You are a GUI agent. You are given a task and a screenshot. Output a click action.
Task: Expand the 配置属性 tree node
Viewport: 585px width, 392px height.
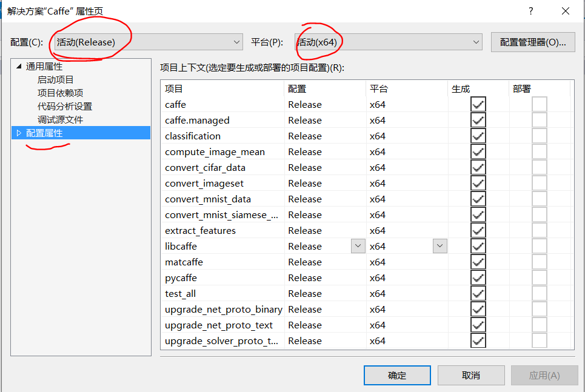19,133
